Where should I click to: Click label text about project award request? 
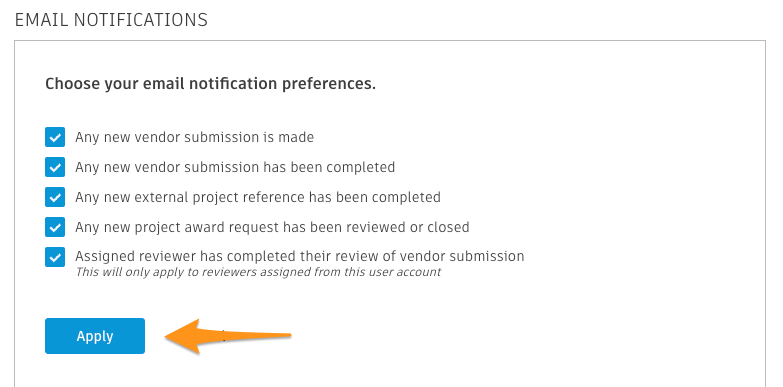tap(272, 227)
